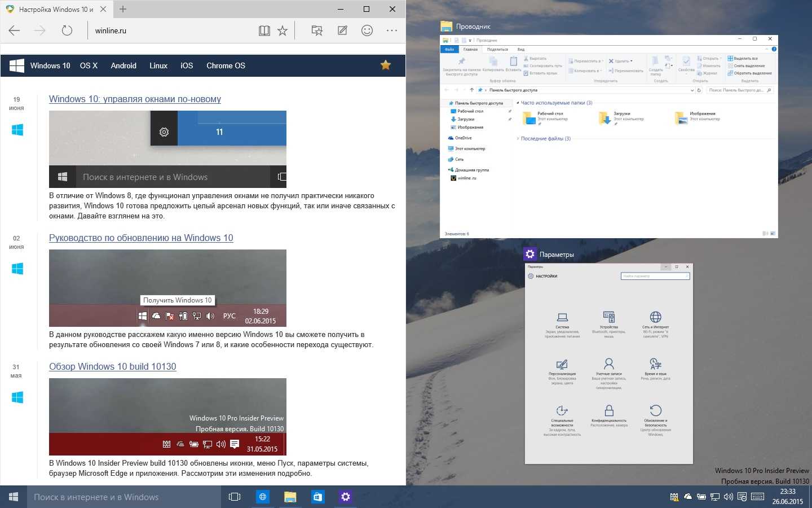The width and height of the screenshot is (812, 508).
Task: Open 'Персонализация' settings category
Action: (x=562, y=372)
